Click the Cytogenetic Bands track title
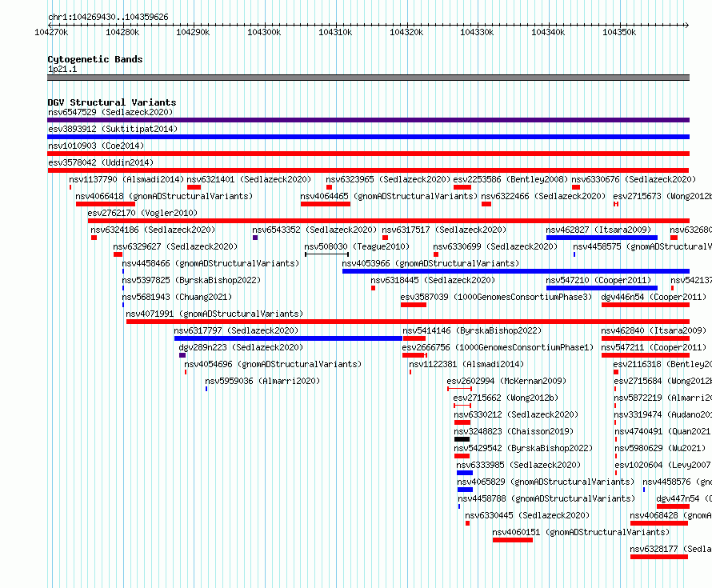The image size is (712, 588). point(95,59)
